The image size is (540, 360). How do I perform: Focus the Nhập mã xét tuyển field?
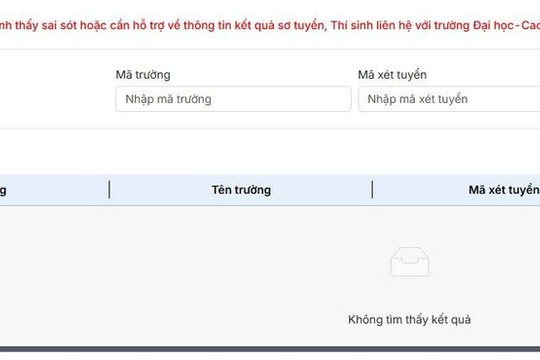[x=449, y=99]
